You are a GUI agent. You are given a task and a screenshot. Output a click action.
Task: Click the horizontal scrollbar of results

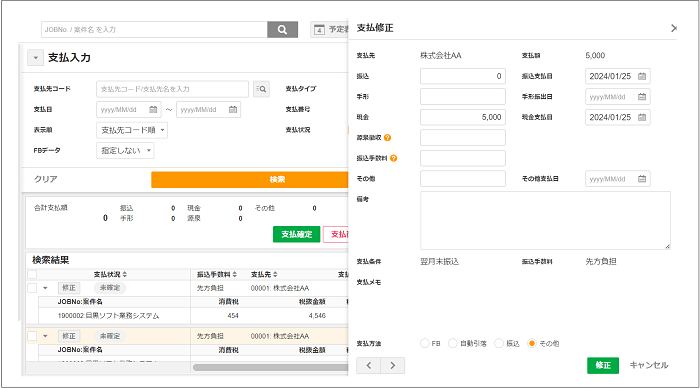click(x=271, y=368)
